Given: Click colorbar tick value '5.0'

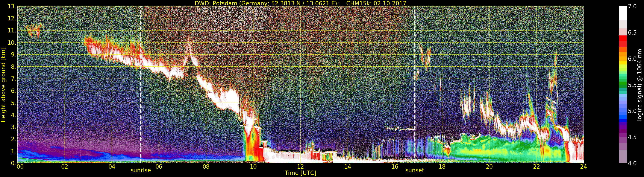Looking at the screenshot, I should 632,111.
